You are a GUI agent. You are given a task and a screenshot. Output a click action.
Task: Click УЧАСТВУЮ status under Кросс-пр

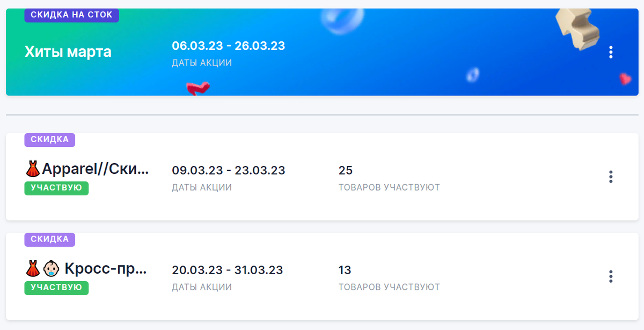(56, 288)
